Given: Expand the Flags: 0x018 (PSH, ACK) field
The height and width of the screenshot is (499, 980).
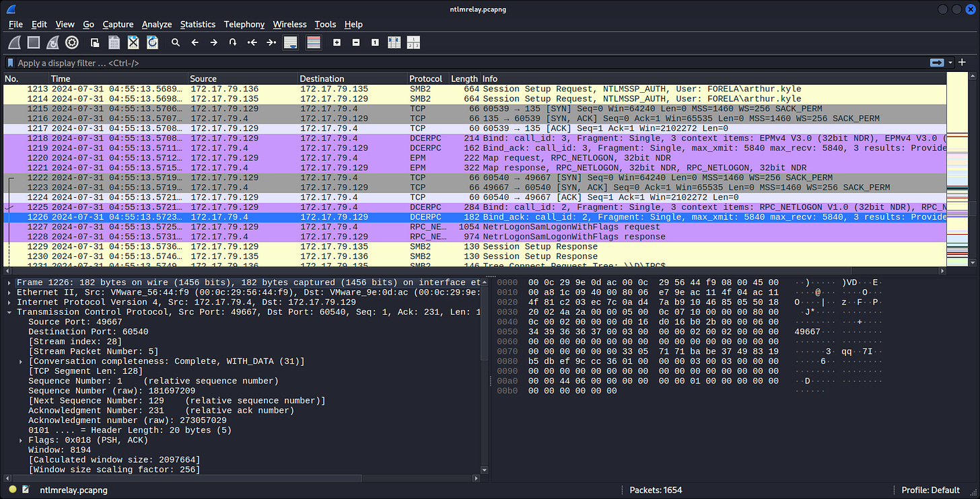Looking at the screenshot, I should [21, 440].
